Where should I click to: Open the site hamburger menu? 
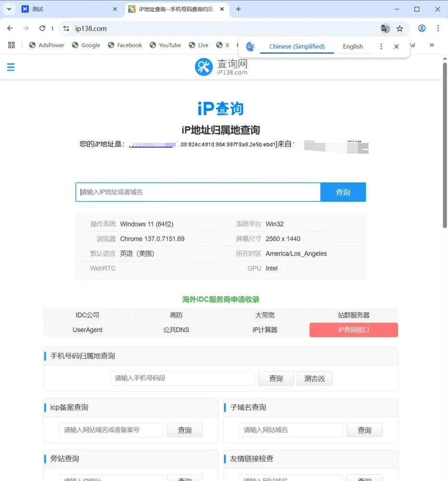[x=11, y=67]
